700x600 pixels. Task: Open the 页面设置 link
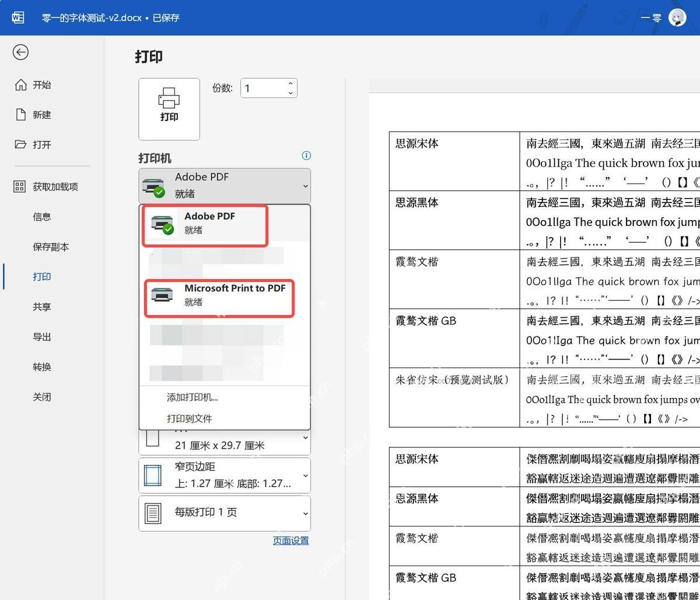[291, 540]
